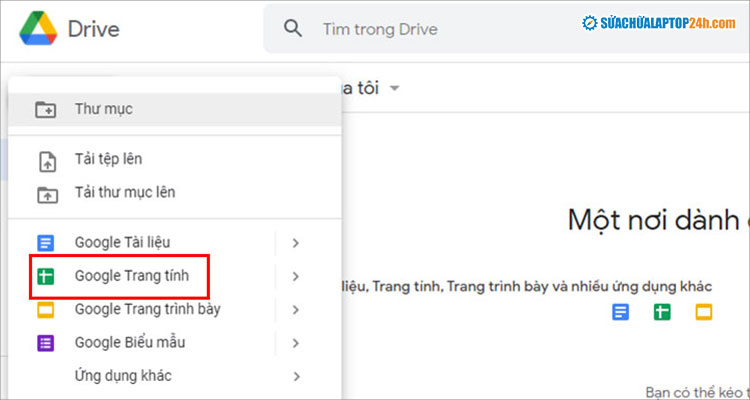Screen dimensions: 750x400
Task: Click the Drive title text
Action: 93,29
